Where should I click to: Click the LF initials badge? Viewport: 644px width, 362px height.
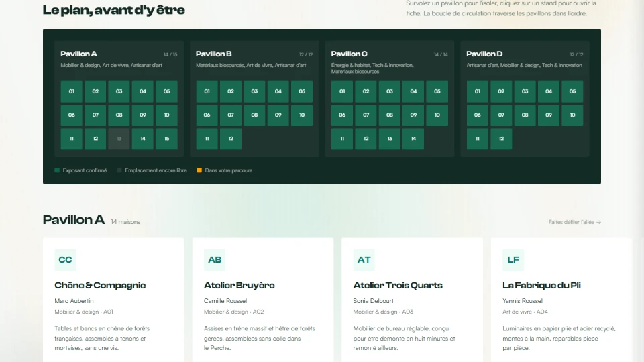coord(513,260)
